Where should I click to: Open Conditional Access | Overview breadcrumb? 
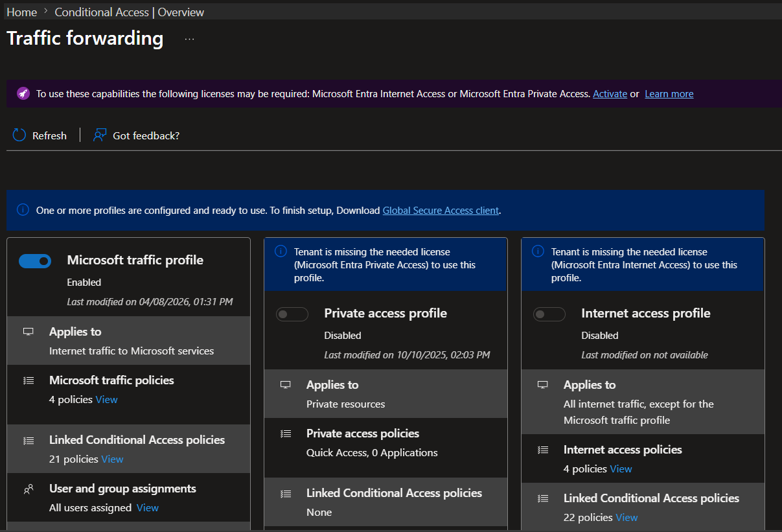tap(130, 12)
